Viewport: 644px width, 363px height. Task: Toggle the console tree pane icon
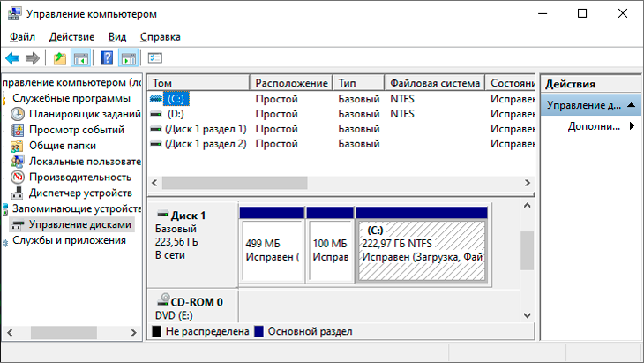point(81,58)
